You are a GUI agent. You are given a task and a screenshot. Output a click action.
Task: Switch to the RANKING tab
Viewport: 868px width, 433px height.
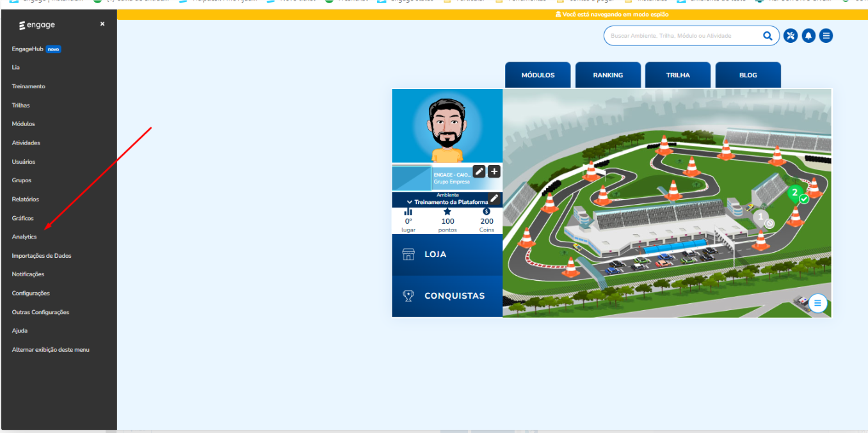[x=608, y=75]
